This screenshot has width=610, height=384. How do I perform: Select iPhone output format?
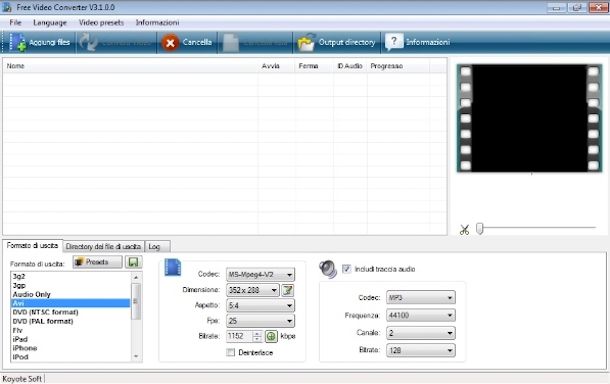[x=71, y=348]
